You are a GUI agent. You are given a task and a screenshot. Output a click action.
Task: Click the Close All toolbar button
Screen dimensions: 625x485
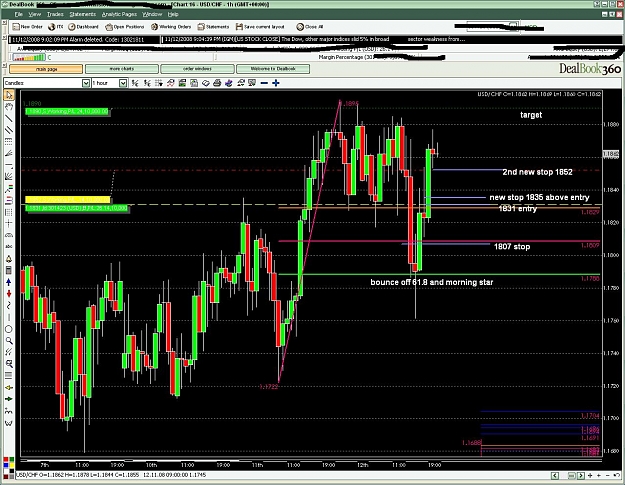coord(310,27)
